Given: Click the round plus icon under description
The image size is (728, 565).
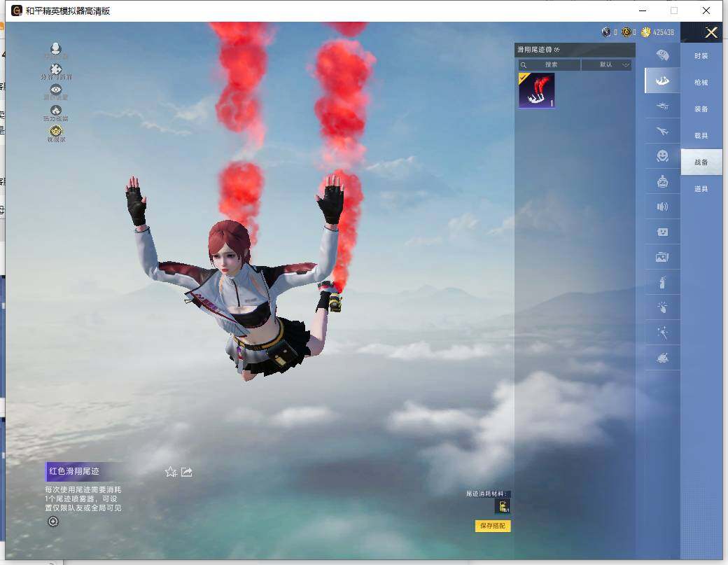Looking at the screenshot, I should point(53,522).
